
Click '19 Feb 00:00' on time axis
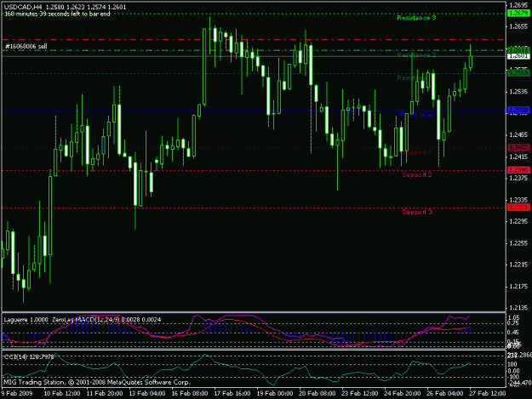(274, 394)
